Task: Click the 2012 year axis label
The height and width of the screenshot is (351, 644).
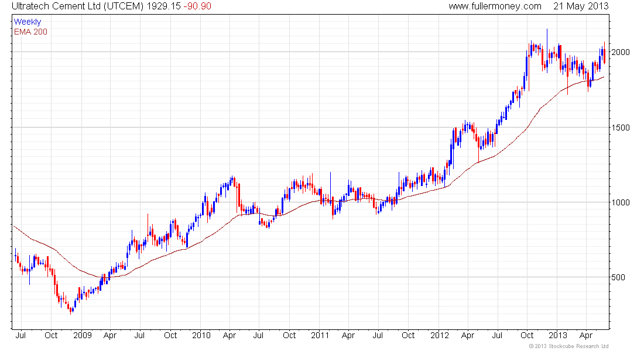Action: tap(440, 335)
